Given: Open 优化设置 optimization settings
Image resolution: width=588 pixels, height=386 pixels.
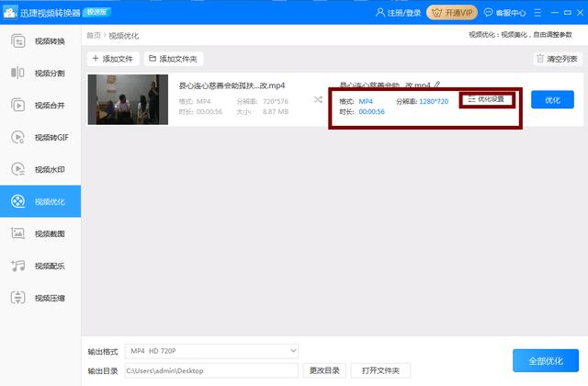Looking at the screenshot, I should pos(486,99).
